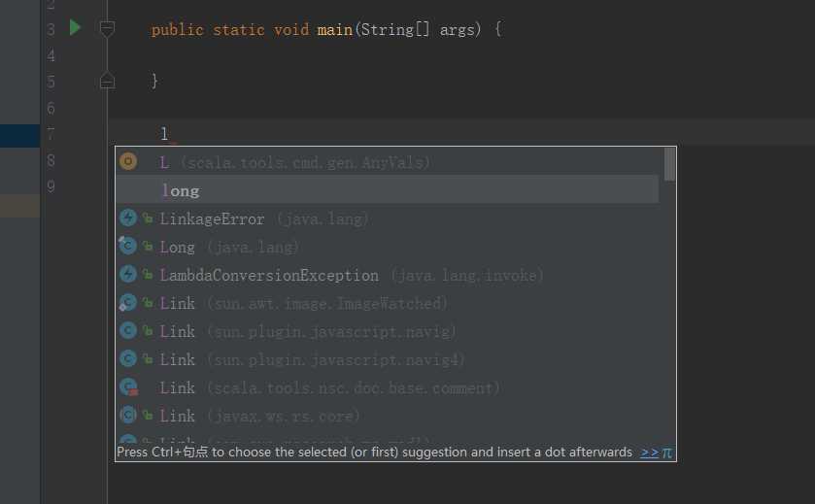Click the scala object icon beside L suggestion
This screenshot has height=504, width=815.
127,162
